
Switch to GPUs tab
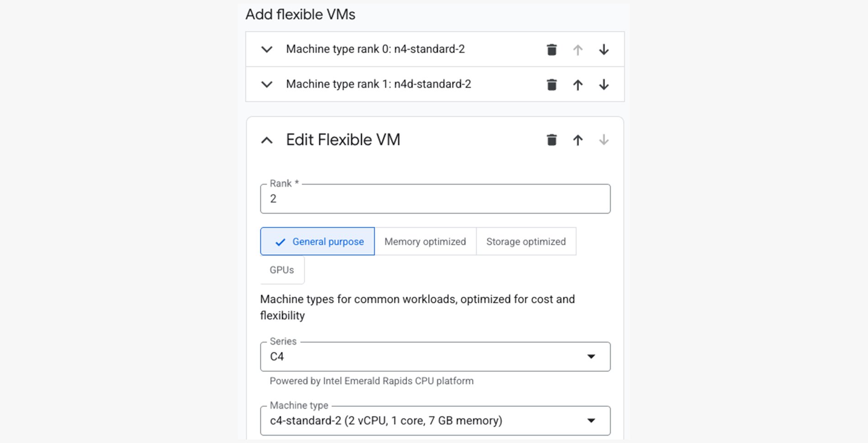click(x=282, y=270)
